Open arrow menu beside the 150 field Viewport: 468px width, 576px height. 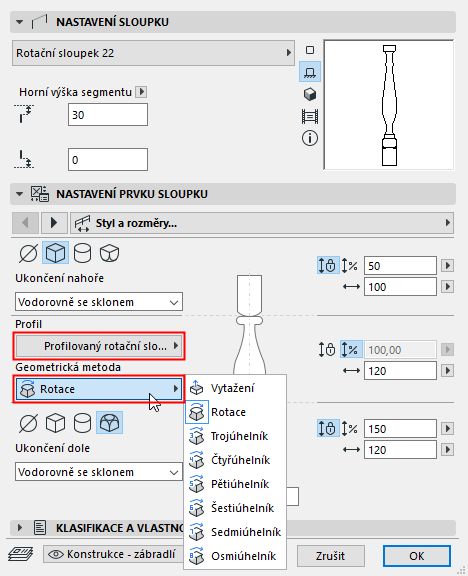tap(447, 429)
